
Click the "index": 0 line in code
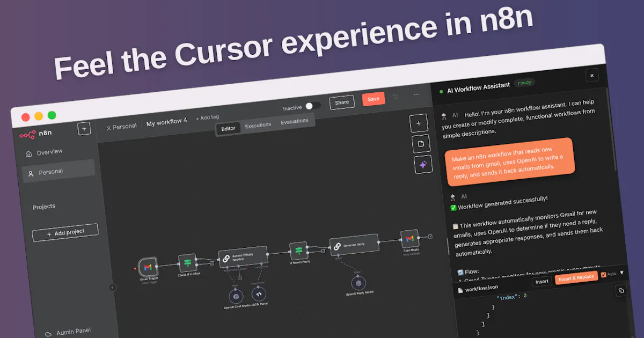tap(511, 297)
